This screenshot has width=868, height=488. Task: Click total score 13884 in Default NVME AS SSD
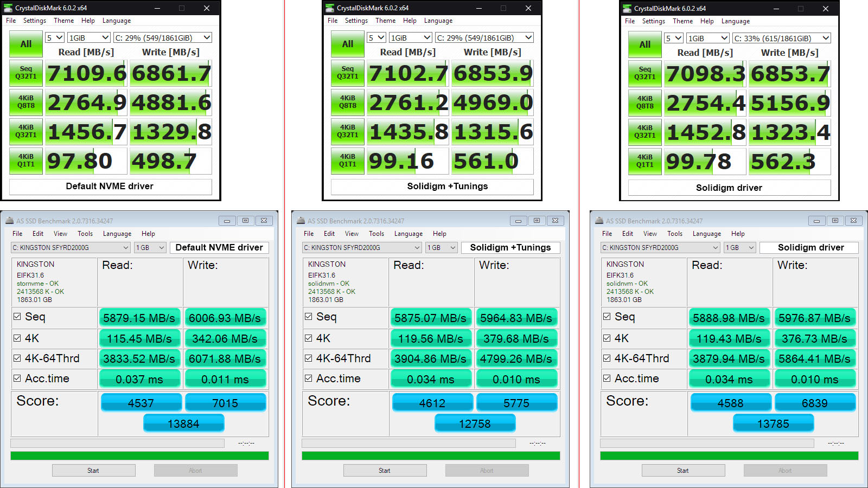(x=183, y=423)
